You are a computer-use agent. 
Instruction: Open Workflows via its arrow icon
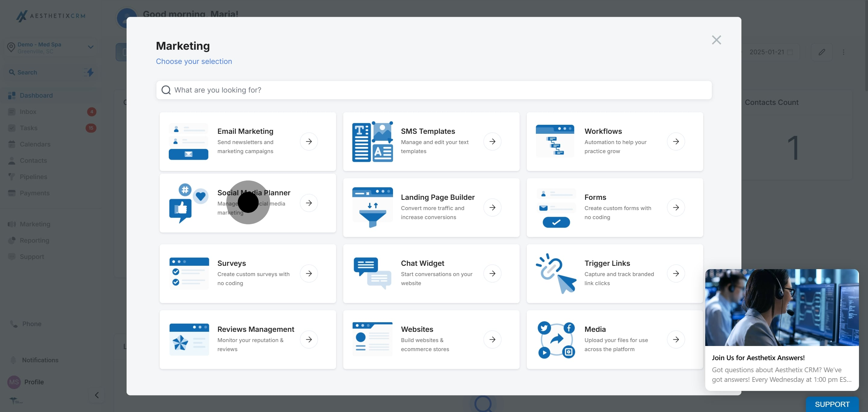pyautogui.click(x=676, y=141)
